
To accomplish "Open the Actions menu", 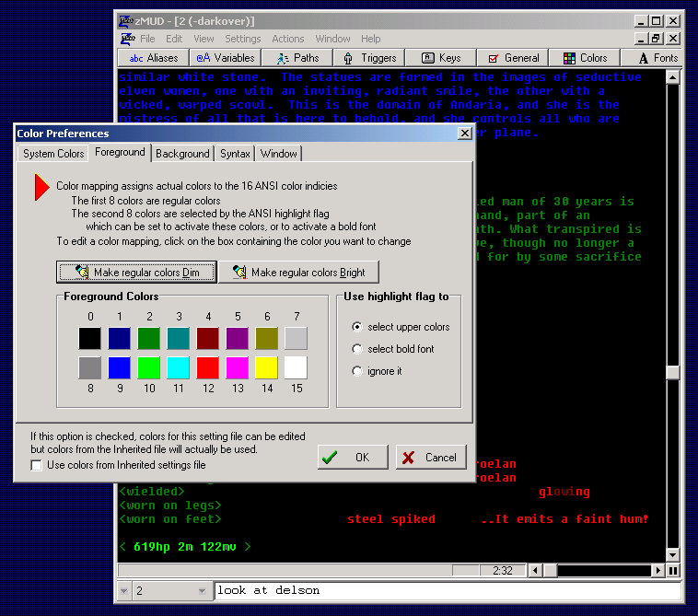I will tap(288, 39).
